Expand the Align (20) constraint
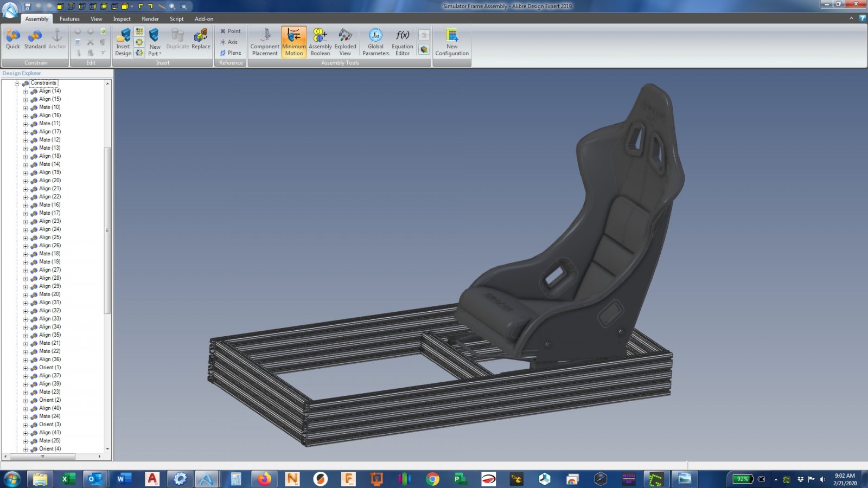Viewport: 868px width, 488px height. pos(25,181)
